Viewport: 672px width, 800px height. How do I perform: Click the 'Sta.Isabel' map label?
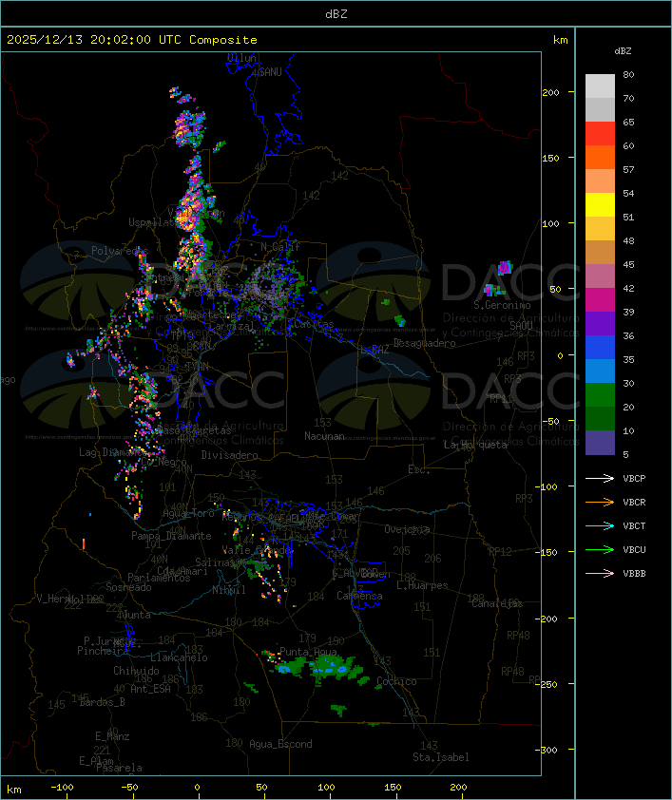tap(441, 757)
